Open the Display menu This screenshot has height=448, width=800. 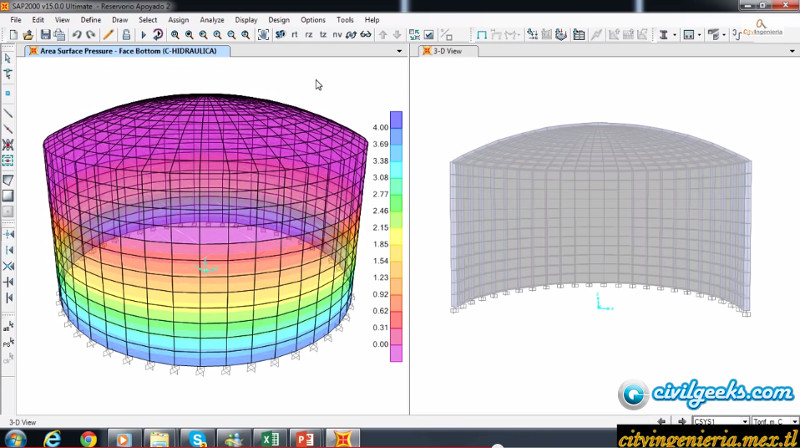click(245, 19)
